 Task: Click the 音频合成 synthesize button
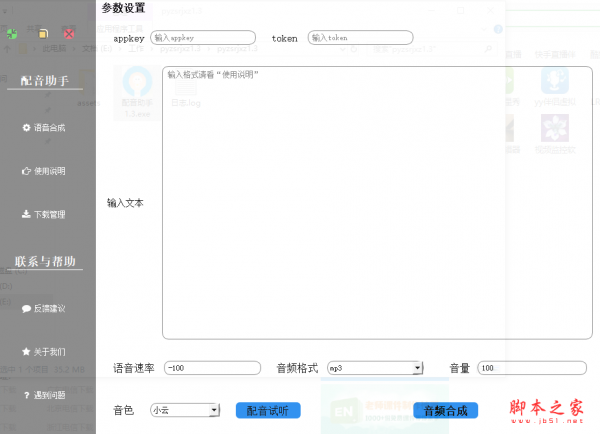click(445, 411)
